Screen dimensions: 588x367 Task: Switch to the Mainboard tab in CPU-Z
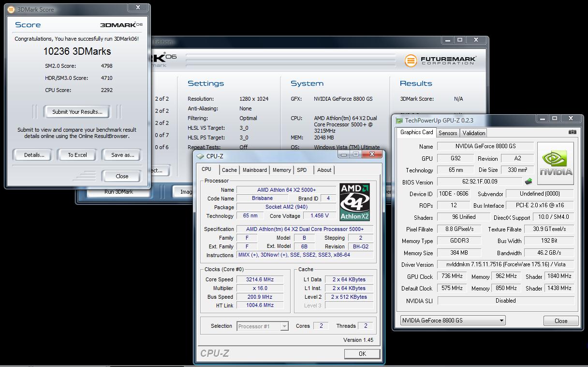pos(255,170)
